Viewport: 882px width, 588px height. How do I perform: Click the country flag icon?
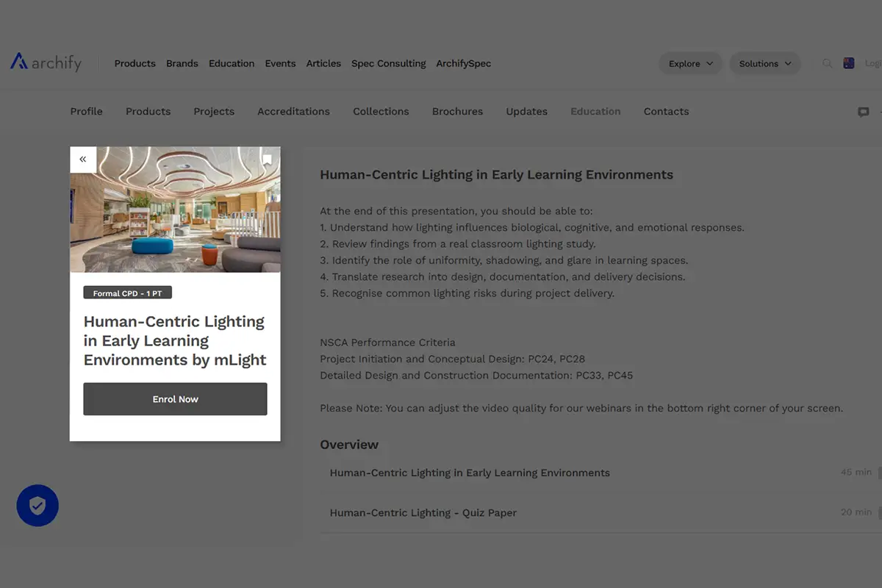click(849, 63)
